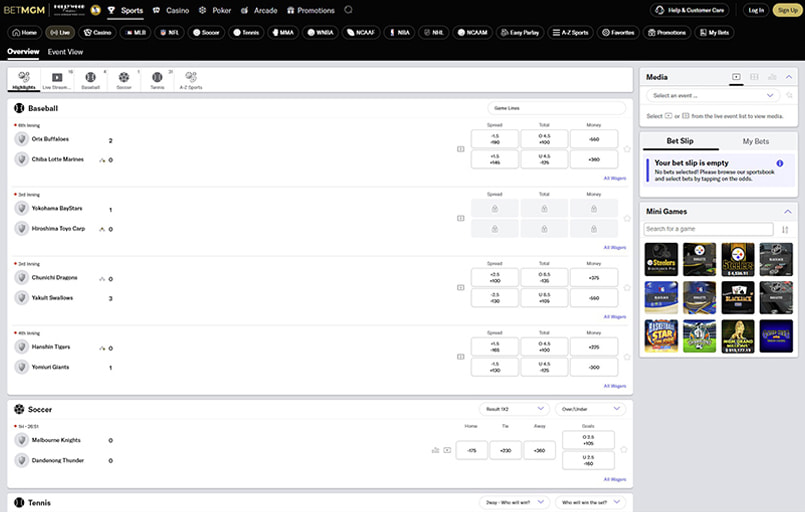Switch to Event View tab
The height and width of the screenshot is (512, 805).
coord(65,52)
